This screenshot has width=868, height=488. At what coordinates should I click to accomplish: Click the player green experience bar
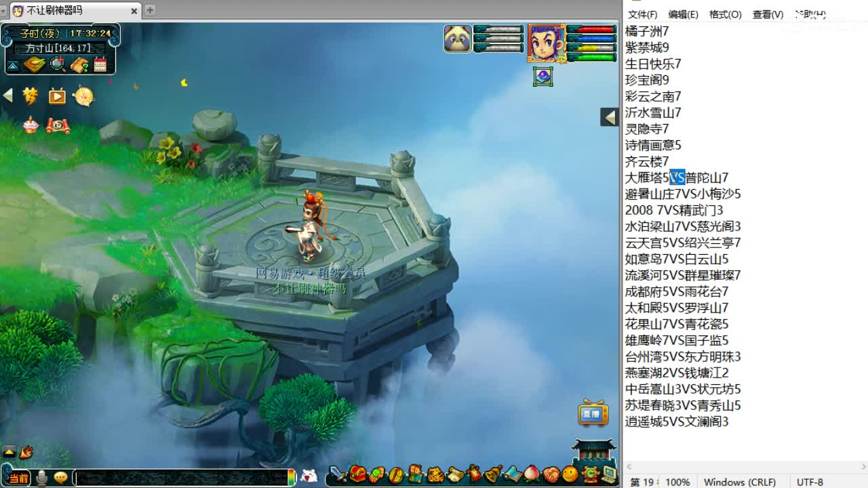coord(591,57)
